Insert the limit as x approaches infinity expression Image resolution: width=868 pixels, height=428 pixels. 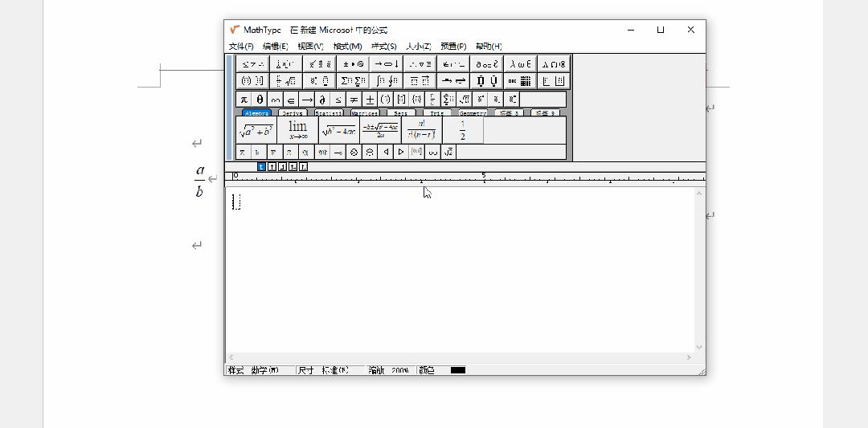click(x=298, y=130)
